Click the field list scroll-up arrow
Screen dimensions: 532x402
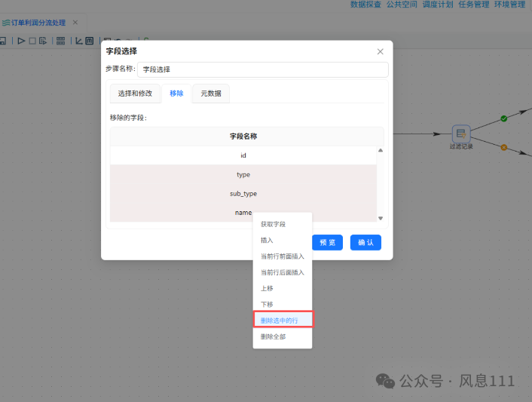(x=381, y=150)
